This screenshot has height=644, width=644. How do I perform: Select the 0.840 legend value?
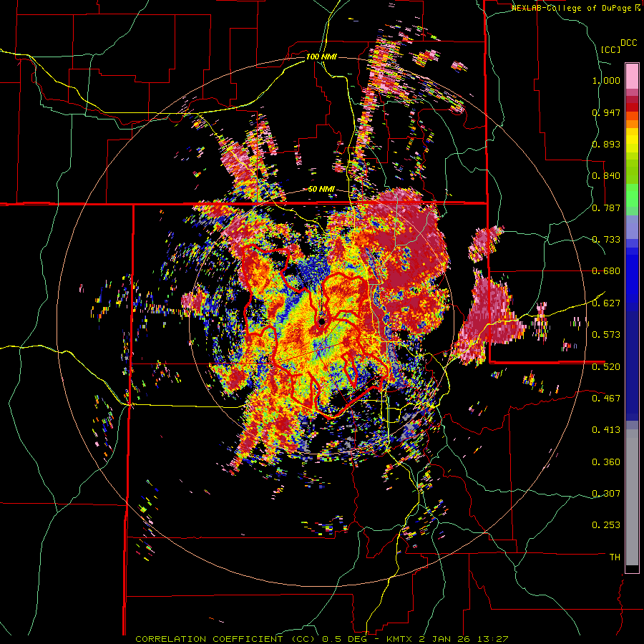(x=606, y=176)
